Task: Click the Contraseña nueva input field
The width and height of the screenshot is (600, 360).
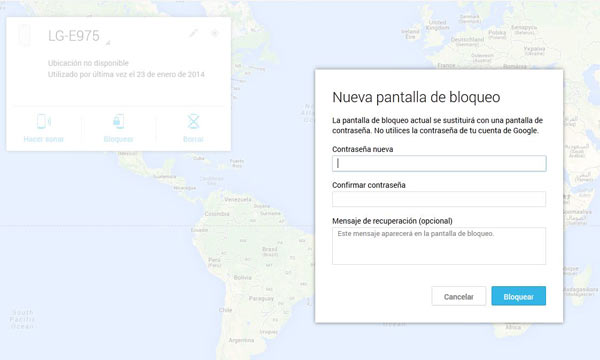Action: pyautogui.click(x=439, y=163)
